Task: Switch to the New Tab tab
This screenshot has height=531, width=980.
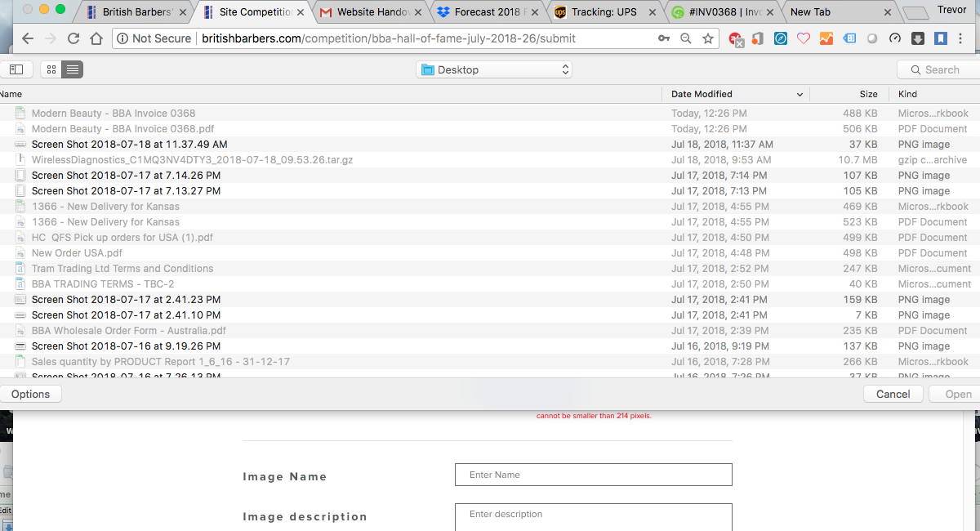Action: pos(839,12)
